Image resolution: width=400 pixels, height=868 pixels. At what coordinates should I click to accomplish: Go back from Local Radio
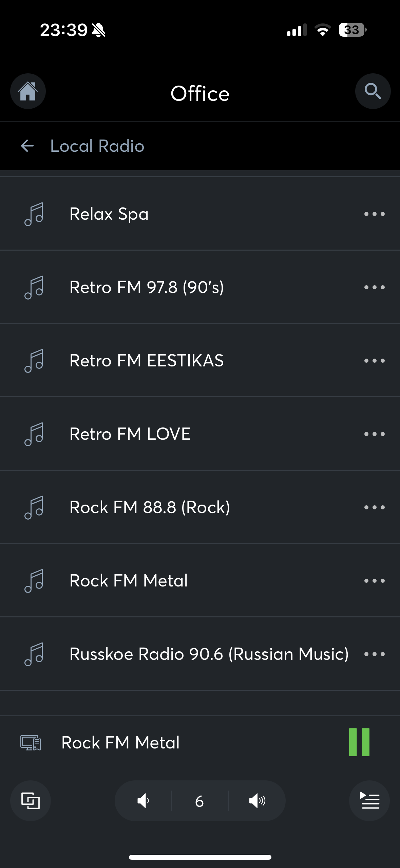27,146
